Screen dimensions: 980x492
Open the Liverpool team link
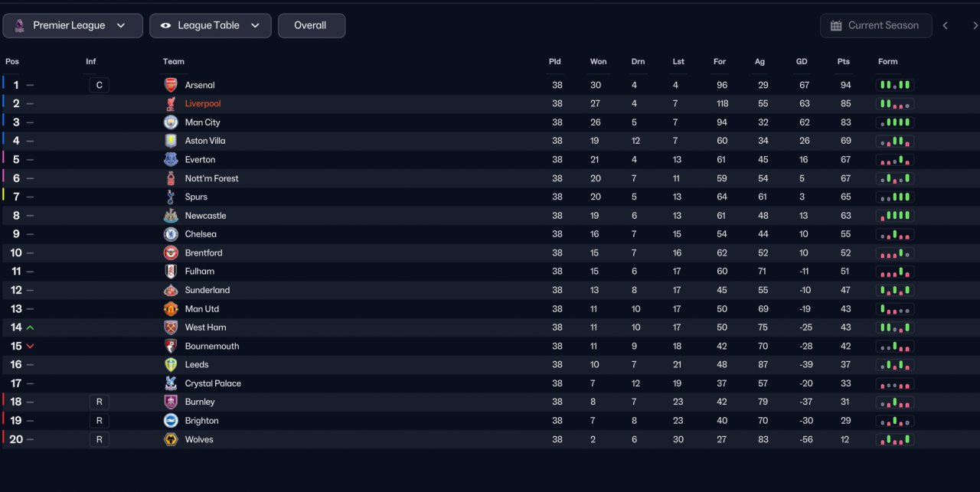pos(203,103)
